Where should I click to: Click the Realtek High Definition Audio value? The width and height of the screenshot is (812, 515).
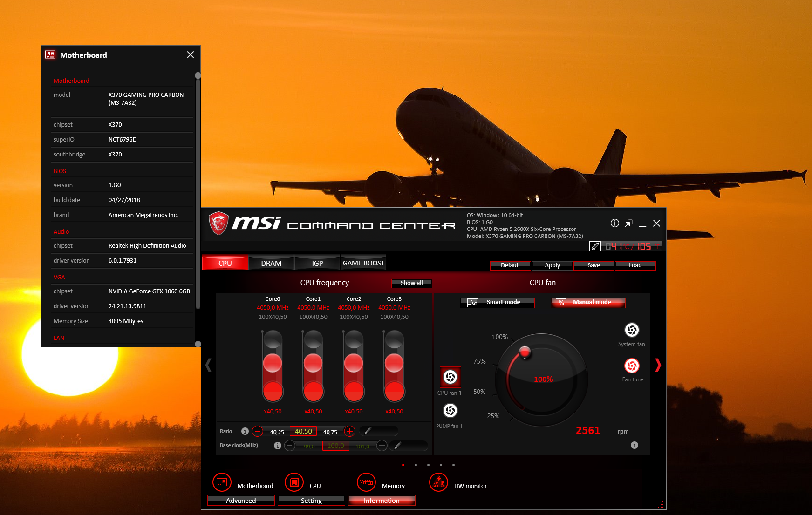[147, 246]
